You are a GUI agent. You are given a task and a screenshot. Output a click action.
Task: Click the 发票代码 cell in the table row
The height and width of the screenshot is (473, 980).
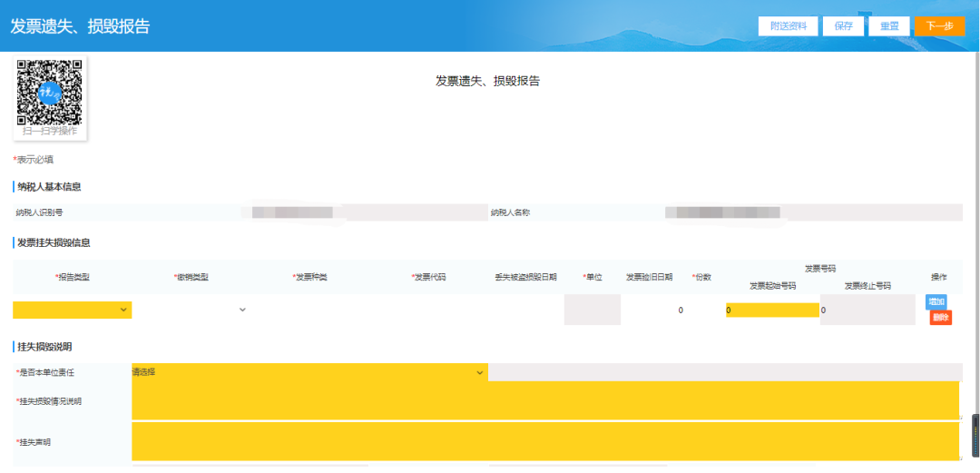pos(428,310)
